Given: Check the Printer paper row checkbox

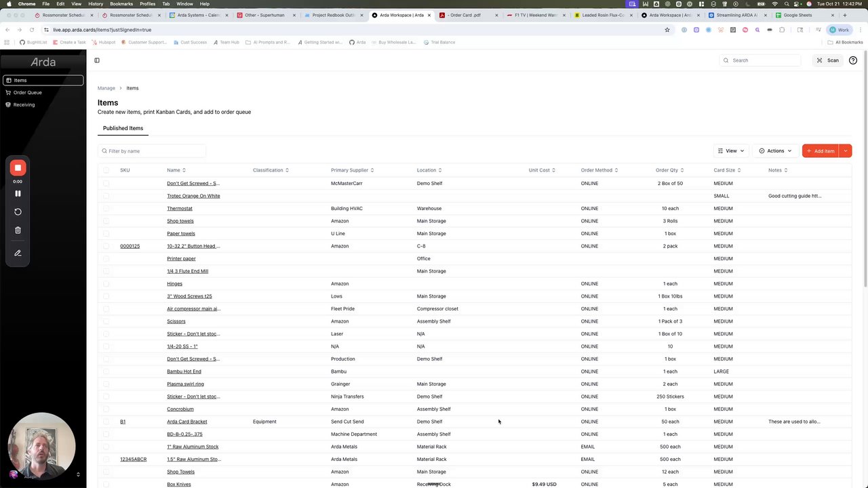Looking at the screenshot, I should [x=106, y=258].
